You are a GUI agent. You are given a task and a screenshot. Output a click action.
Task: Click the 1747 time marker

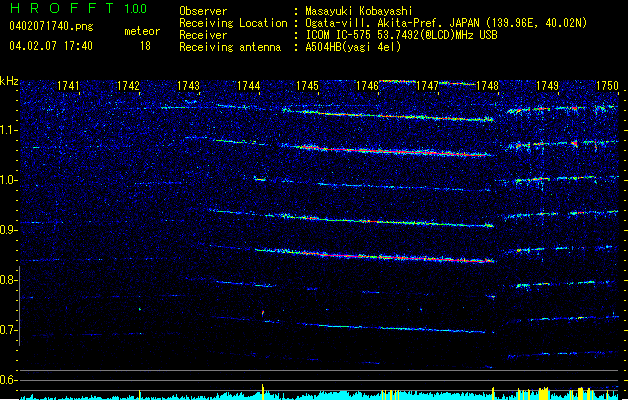point(428,86)
